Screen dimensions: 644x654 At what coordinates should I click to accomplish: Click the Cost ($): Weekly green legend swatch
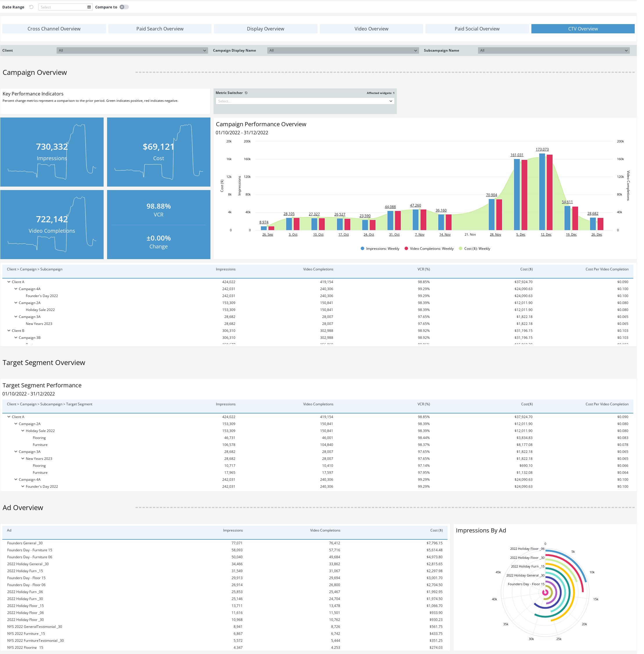coord(460,249)
